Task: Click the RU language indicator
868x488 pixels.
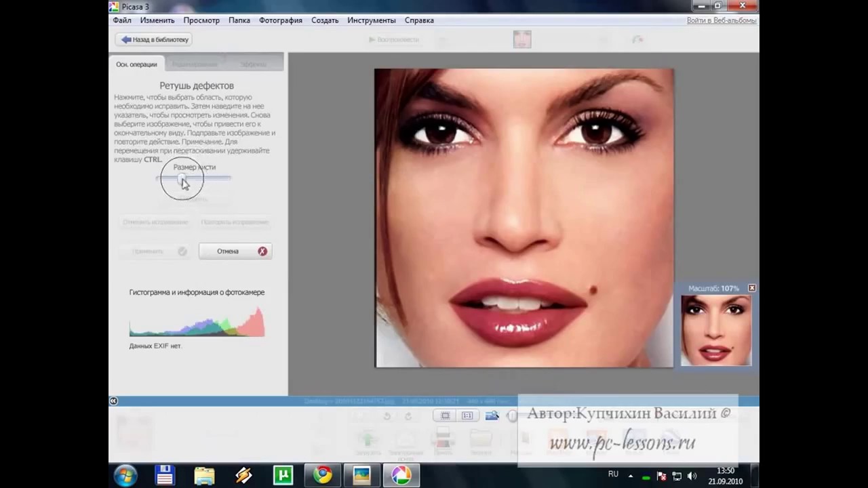Action: [x=613, y=474]
